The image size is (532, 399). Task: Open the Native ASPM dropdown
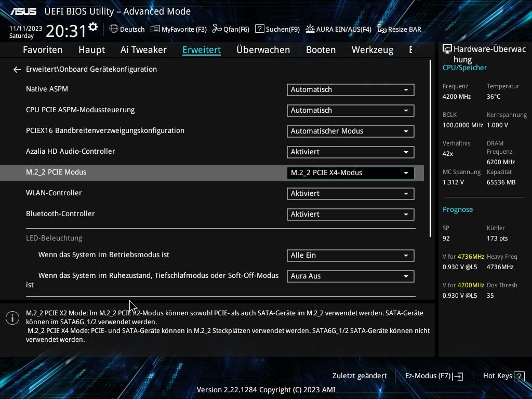pos(351,90)
